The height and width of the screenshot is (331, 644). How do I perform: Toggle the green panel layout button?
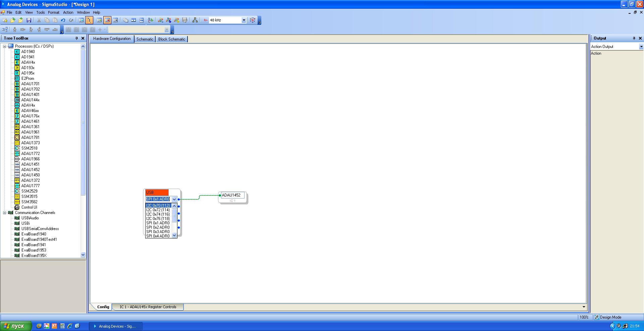pyautogui.click(x=99, y=20)
